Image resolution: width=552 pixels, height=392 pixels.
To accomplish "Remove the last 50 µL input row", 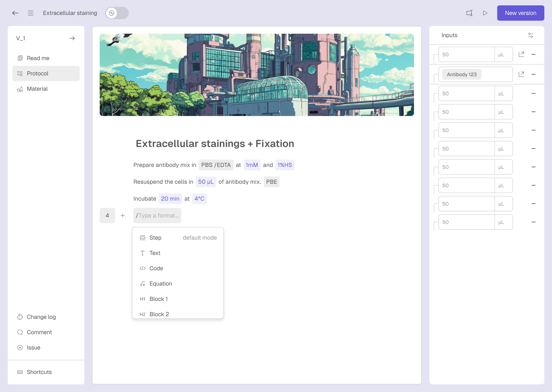I will pos(534,222).
